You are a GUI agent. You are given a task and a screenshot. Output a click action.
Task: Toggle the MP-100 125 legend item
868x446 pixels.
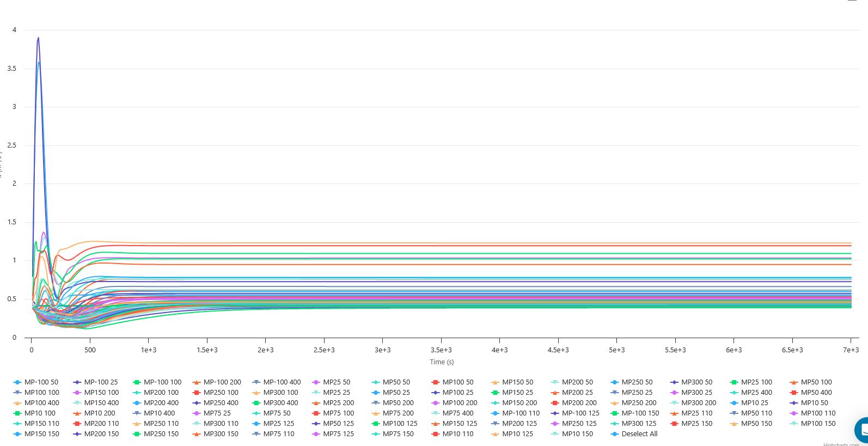click(x=580, y=413)
